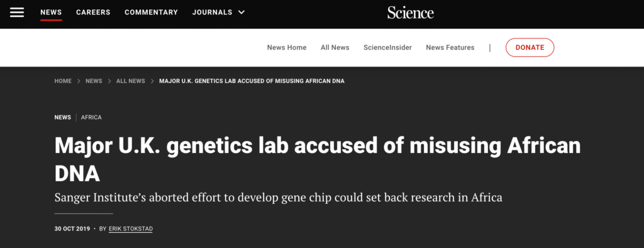Open the hamburger menu icon

(17, 13)
